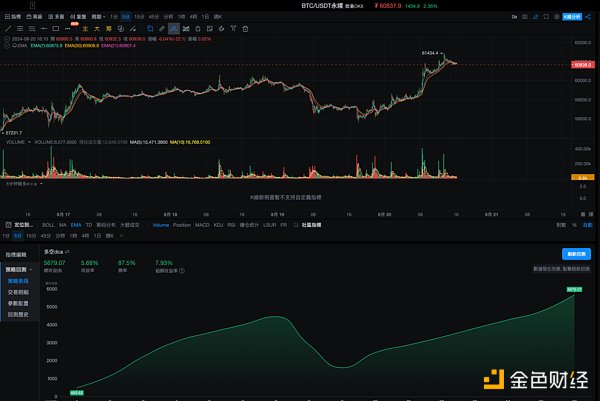The height and width of the screenshot is (401, 600).
Task: Collapse the strategy backtest sidebar section
Action: (31, 270)
